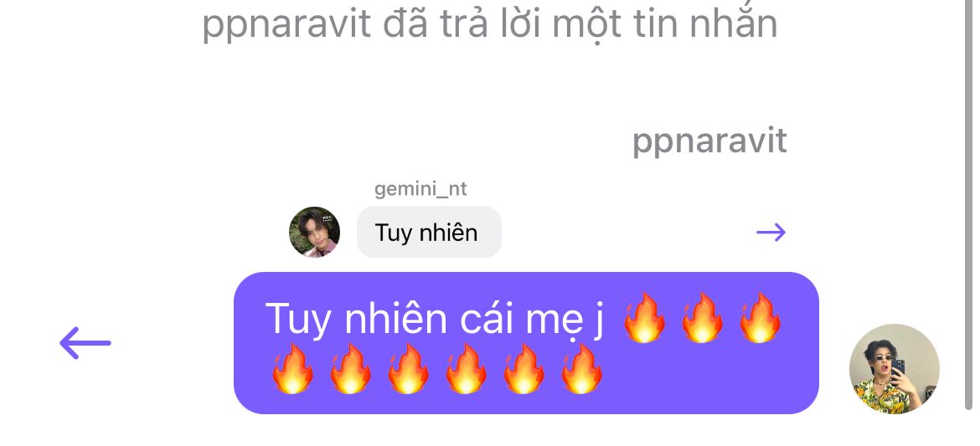This screenshot has height=446, width=980.
Task: Click the first fire emoji on the second row
Action: pyautogui.click(x=292, y=369)
